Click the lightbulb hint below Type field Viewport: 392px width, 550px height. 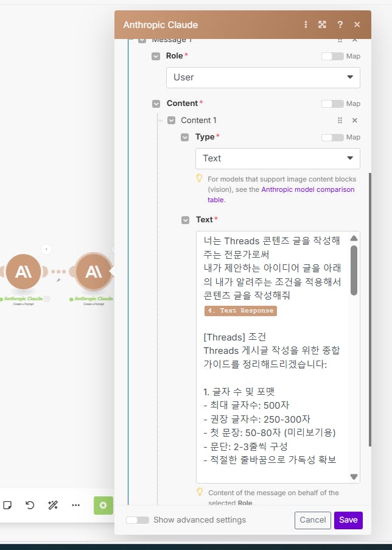(199, 178)
